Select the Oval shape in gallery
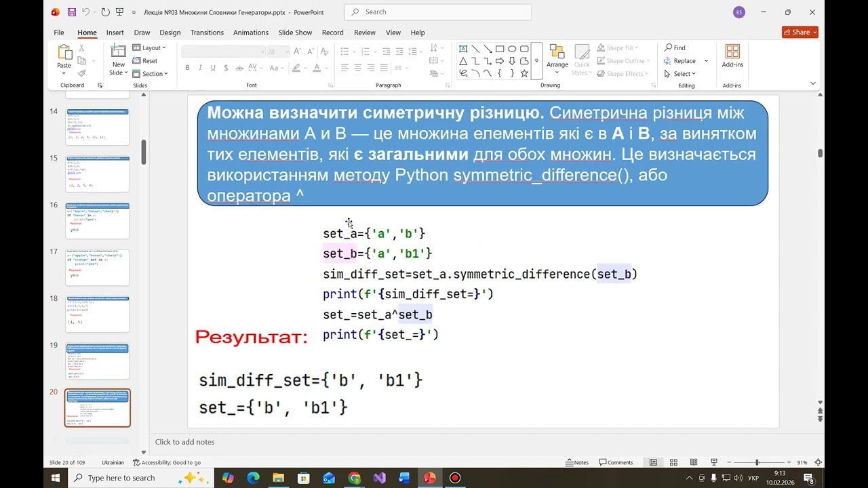Screen dimensions: 868x488 coord(512,49)
